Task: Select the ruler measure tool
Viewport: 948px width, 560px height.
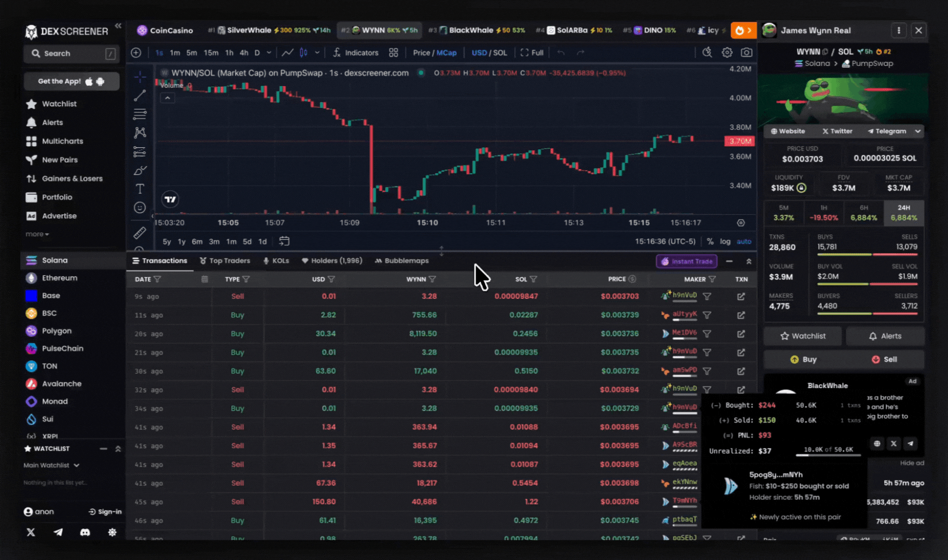Action: tap(140, 233)
